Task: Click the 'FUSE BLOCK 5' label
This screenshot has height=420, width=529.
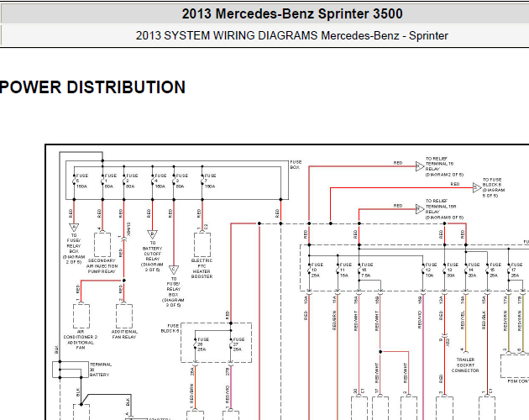Action: point(170,328)
